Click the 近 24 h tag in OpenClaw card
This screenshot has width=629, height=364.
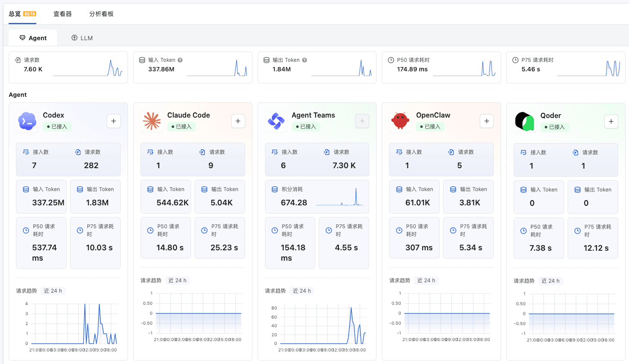[426, 281]
